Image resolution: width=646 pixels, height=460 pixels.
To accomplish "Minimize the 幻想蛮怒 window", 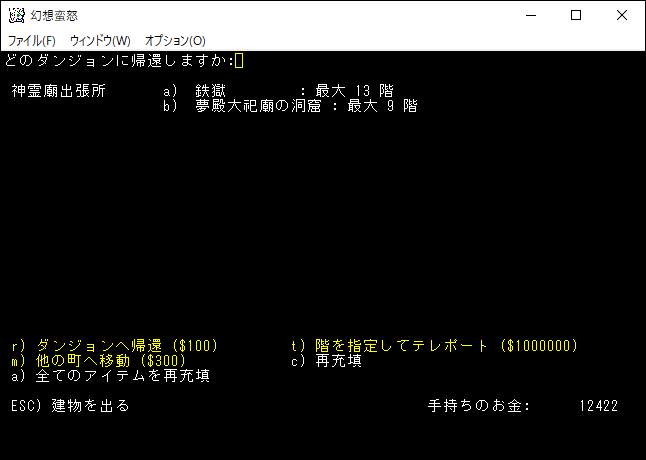I will [x=530, y=16].
